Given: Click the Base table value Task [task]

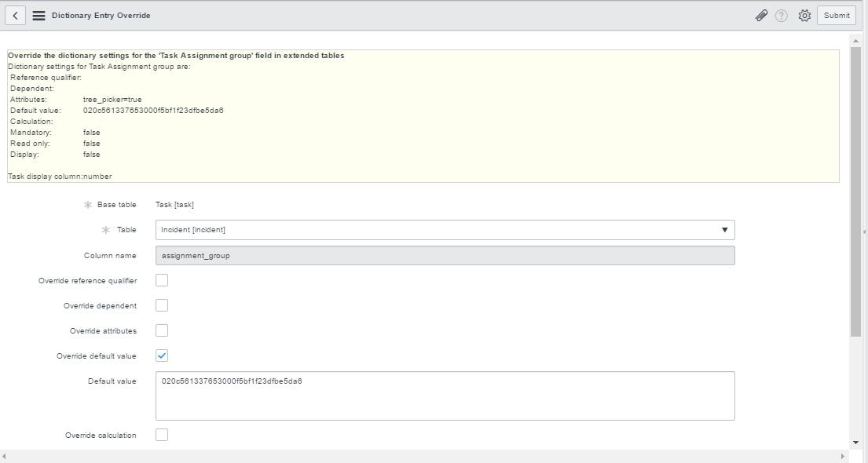Looking at the screenshot, I should click(174, 205).
